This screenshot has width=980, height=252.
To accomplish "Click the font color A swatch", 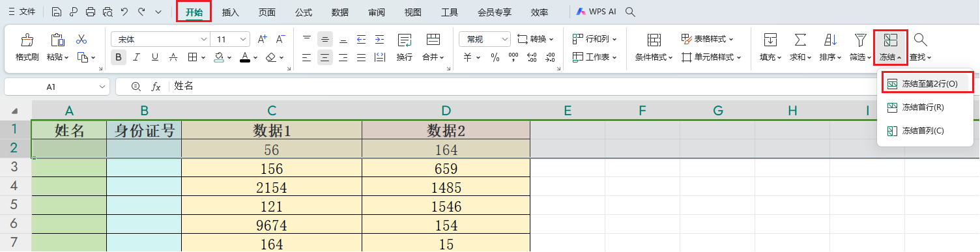I will [x=245, y=57].
